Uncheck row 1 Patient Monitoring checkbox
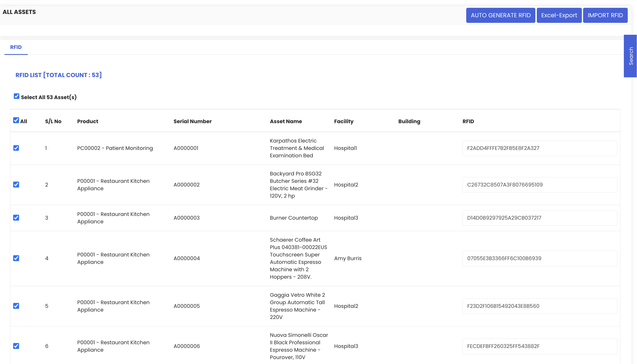 click(16, 148)
